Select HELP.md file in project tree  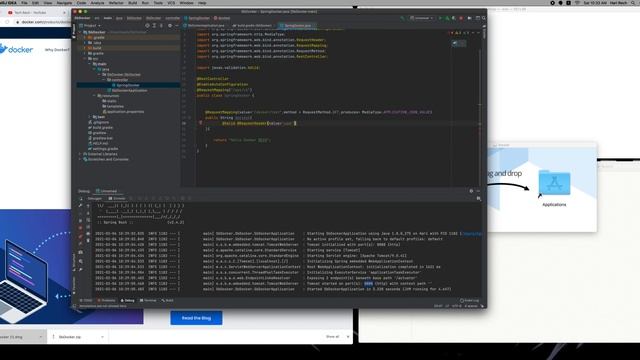tap(98, 144)
